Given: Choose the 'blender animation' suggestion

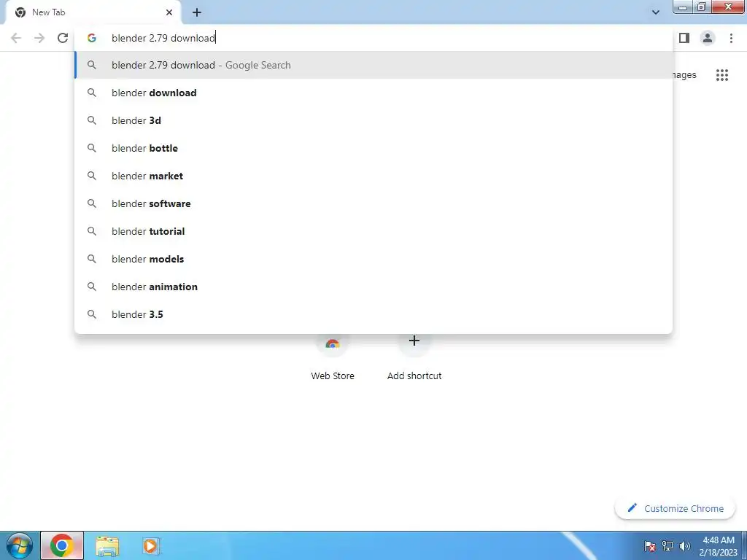Looking at the screenshot, I should (373, 287).
